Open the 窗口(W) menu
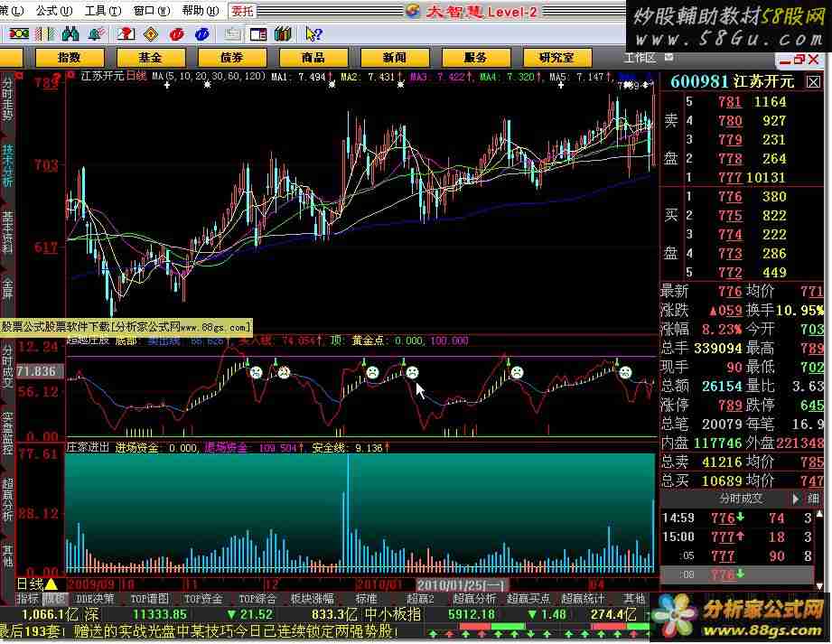This screenshot has height=644, width=832. pos(152,10)
